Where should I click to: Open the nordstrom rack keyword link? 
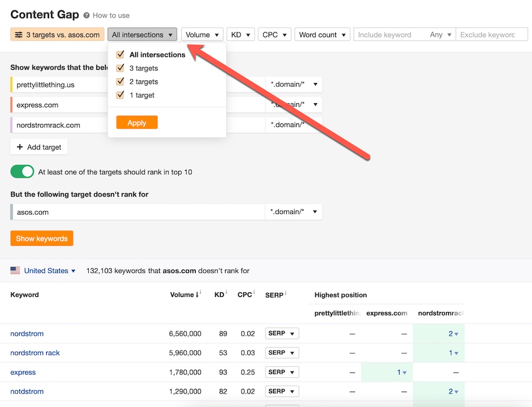click(x=35, y=353)
